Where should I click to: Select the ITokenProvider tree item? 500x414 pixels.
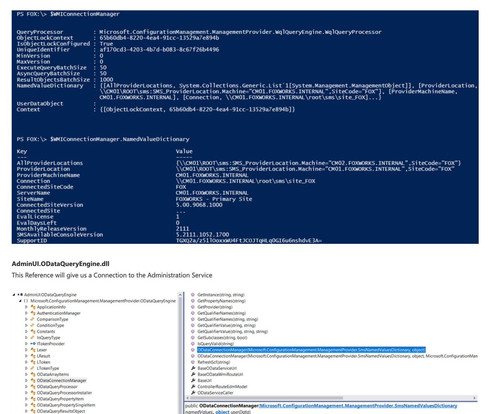[50, 344]
